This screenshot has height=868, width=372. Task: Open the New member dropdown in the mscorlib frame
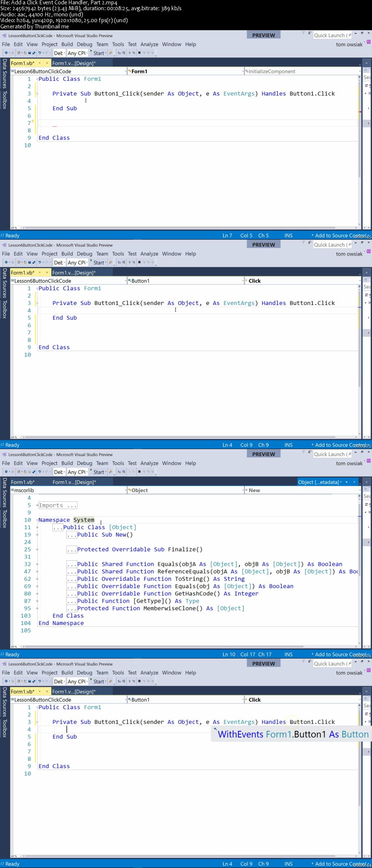[x=302, y=490]
